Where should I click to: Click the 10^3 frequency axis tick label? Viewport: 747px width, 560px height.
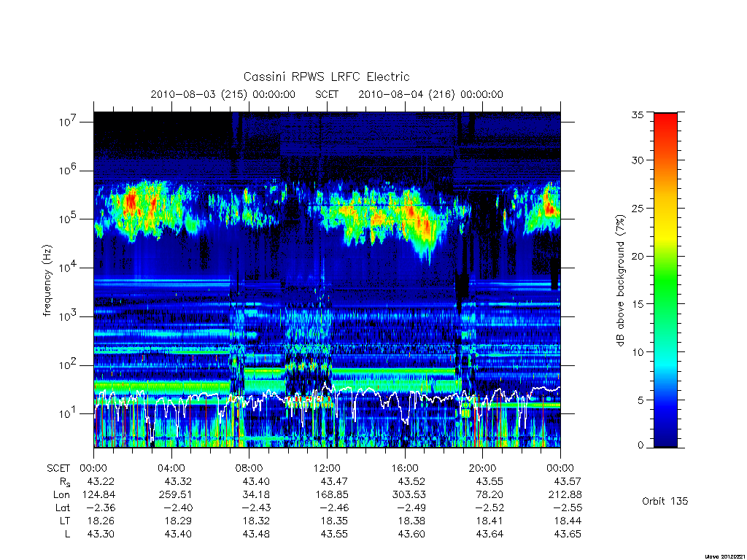pos(69,316)
